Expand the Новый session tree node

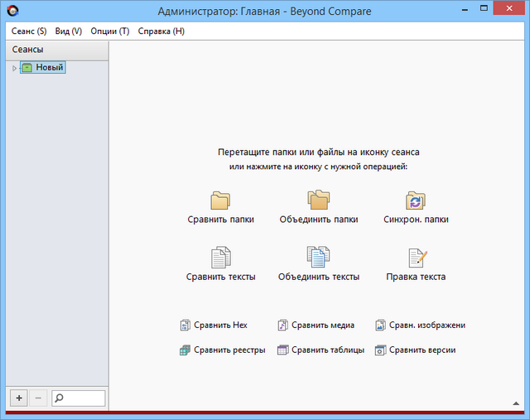pos(14,68)
